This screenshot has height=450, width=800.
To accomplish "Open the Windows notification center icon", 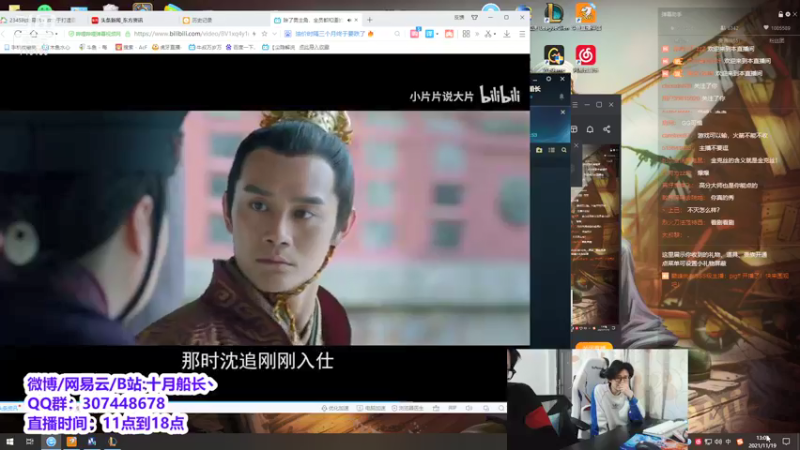I will (786, 441).
